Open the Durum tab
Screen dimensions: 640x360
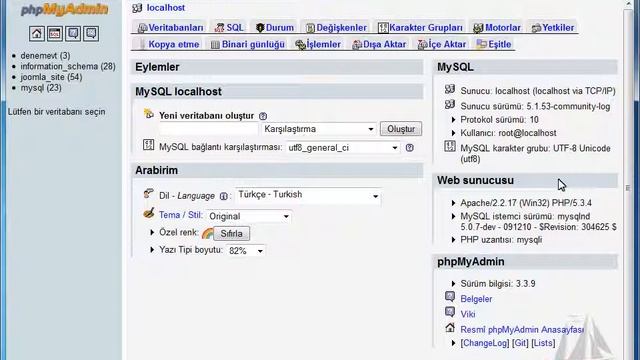tap(275, 28)
